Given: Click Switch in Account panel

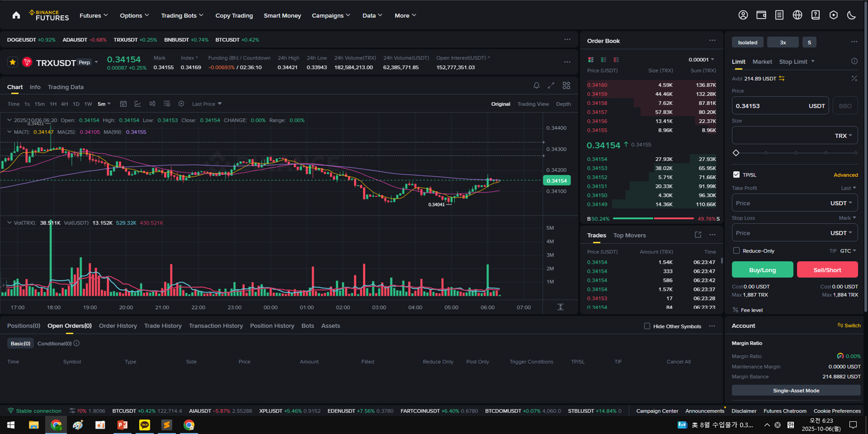Looking at the screenshot, I should point(849,325).
